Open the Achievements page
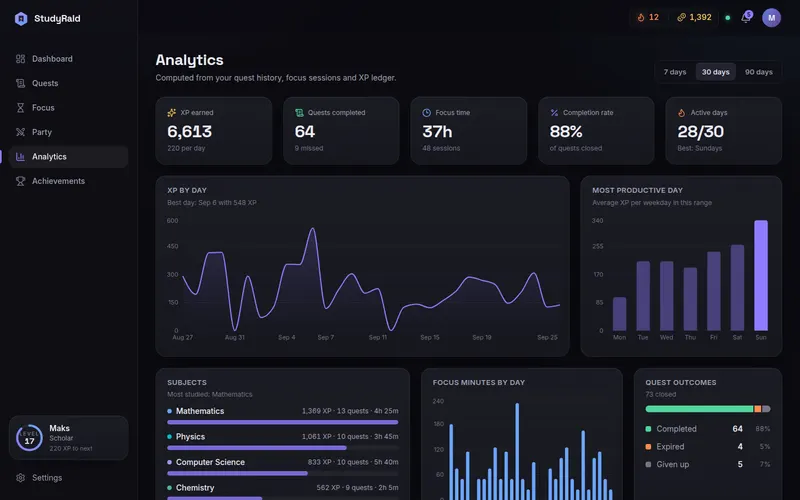Screen dimensions: 800x500 (68, 181)
